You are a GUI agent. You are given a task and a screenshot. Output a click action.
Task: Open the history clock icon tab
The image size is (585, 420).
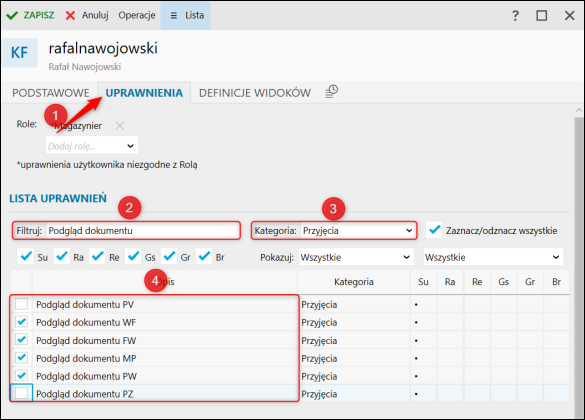[x=331, y=91]
